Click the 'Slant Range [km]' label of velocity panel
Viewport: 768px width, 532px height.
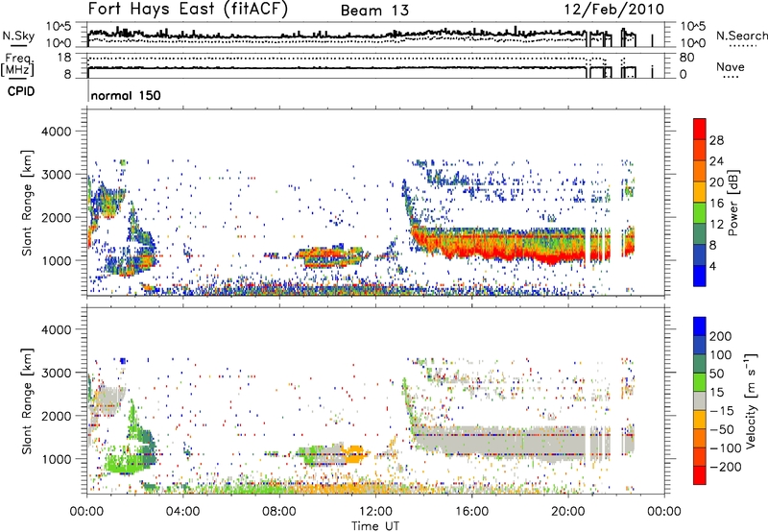27,400
